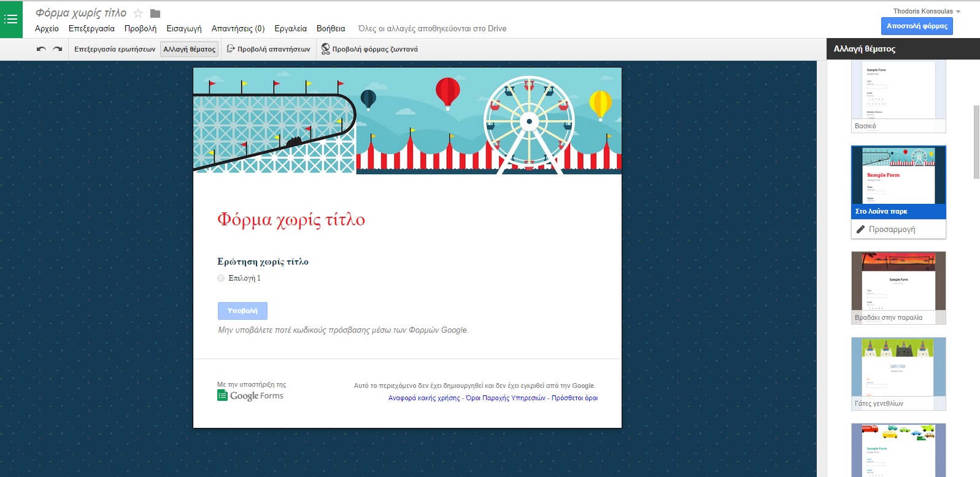Open the 'Απαντήσεις (0)' menu
This screenshot has width=980, height=477.
(237, 28)
